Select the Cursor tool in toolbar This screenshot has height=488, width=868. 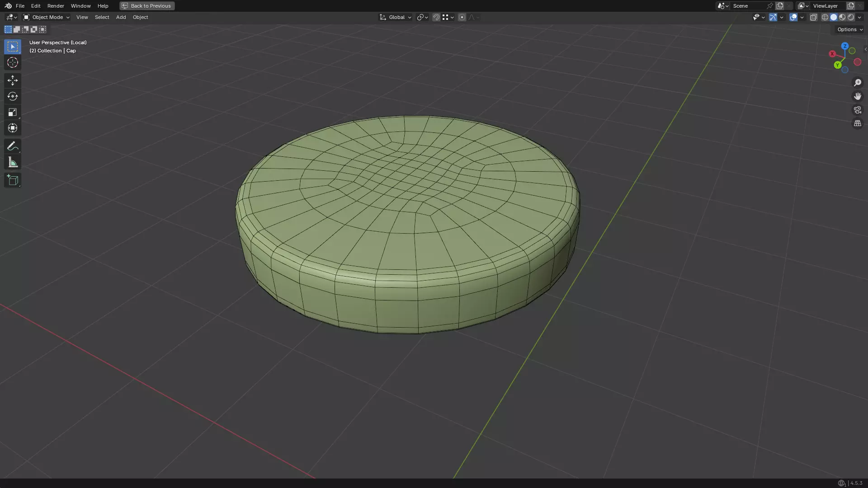tap(12, 62)
